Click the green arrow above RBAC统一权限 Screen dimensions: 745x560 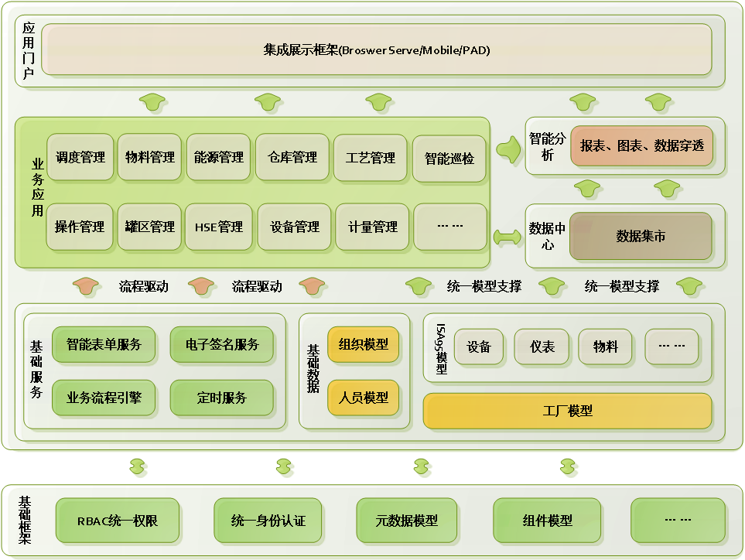pyautogui.click(x=138, y=467)
